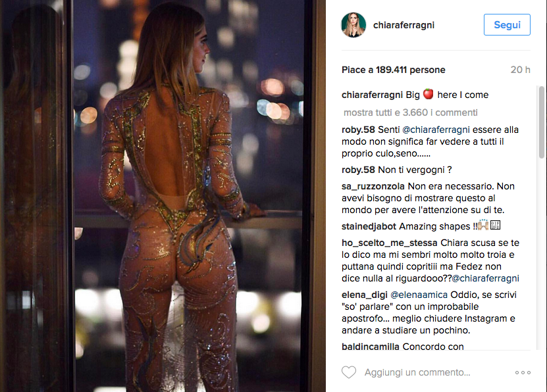
Task: Open commenter roby.58 profile from first comment
Action: tap(358, 130)
